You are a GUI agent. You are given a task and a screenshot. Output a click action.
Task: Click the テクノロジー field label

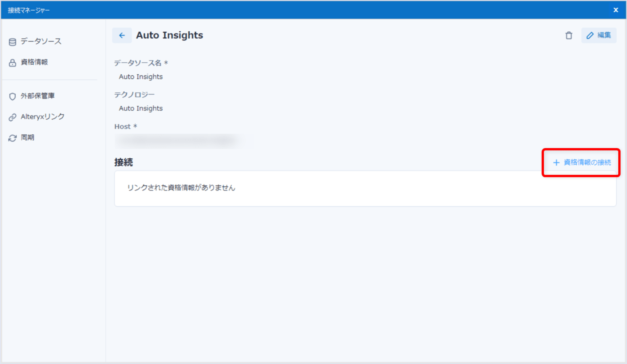click(x=134, y=95)
